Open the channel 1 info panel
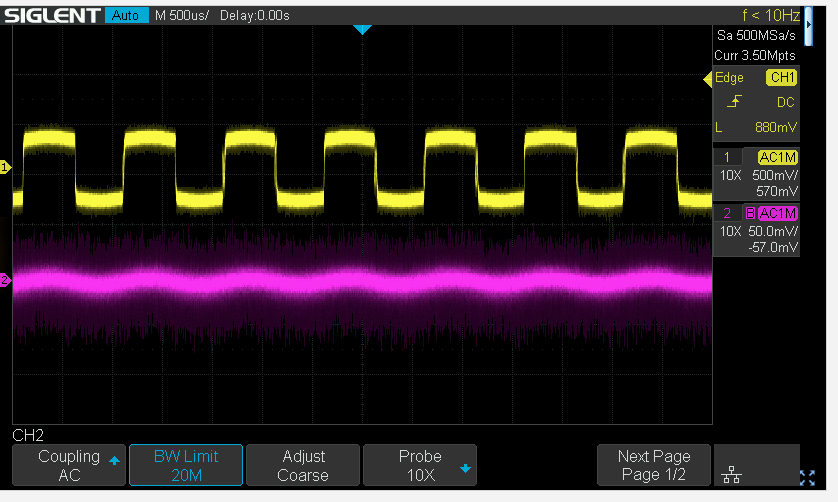This screenshot has height=502, width=838. point(756,174)
